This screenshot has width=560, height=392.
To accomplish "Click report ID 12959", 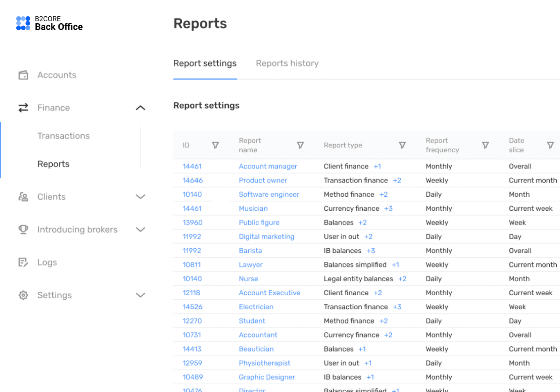I will point(192,363).
